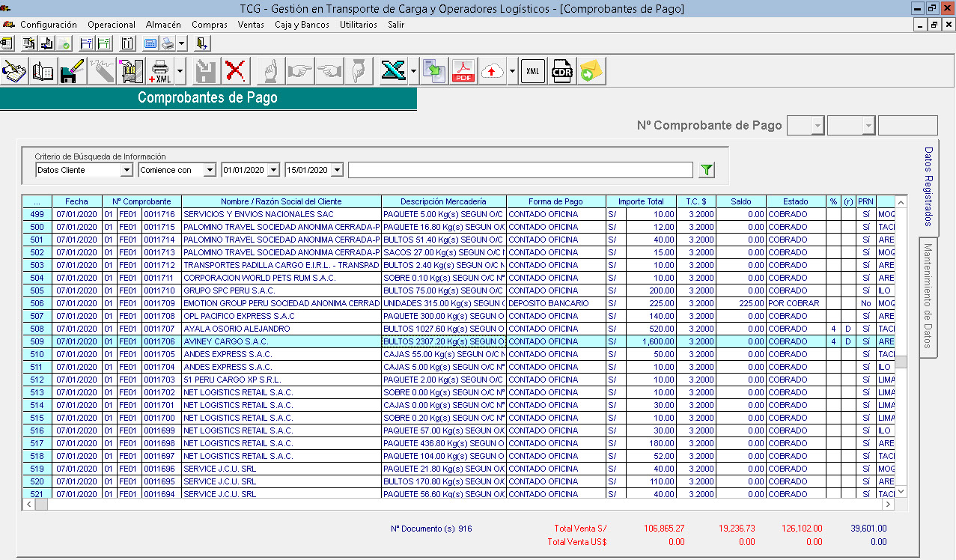The image size is (956, 560).
Task: Open the end date 15/01/2020 dropdown
Action: pyautogui.click(x=337, y=170)
